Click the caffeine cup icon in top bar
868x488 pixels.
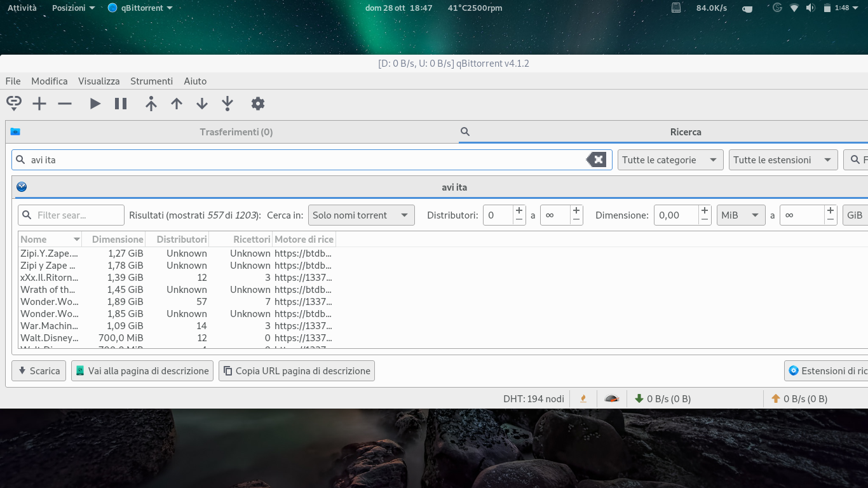pyautogui.click(x=747, y=8)
